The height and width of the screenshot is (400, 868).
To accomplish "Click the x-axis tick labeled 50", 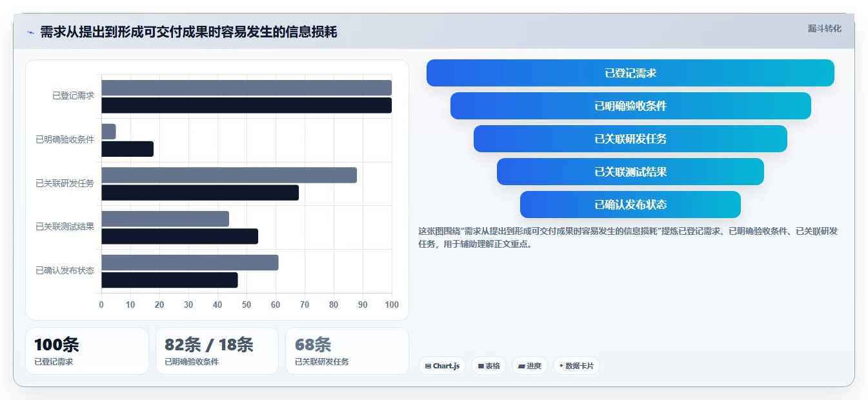I will coord(247,305).
